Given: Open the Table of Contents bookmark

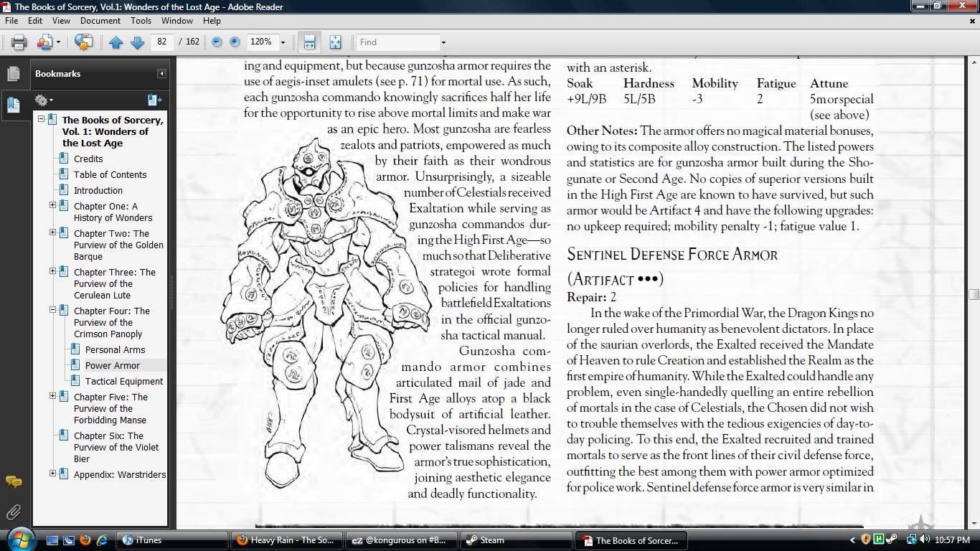Looking at the screenshot, I should [x=110, y=174].
